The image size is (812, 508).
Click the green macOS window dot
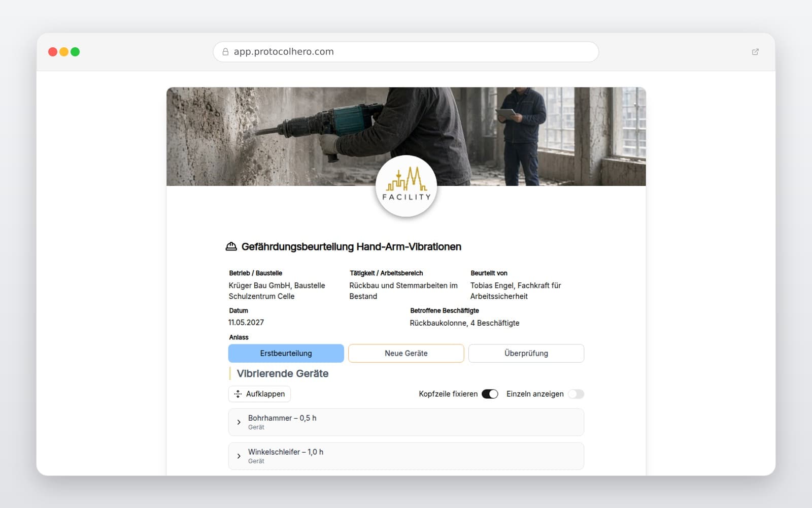[x=75, y=52]
